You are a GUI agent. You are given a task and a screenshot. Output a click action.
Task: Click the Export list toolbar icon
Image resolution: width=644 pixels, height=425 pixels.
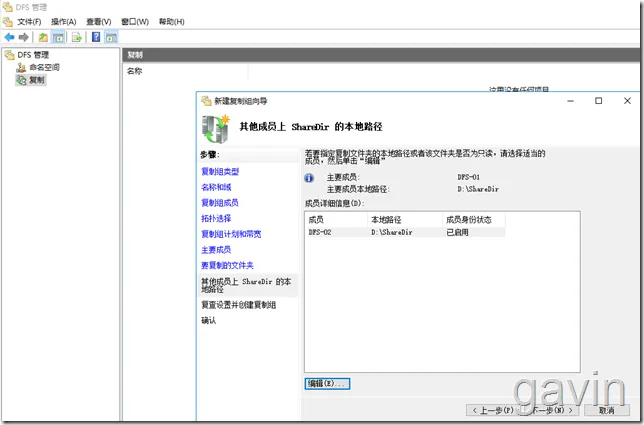(77, 37)
